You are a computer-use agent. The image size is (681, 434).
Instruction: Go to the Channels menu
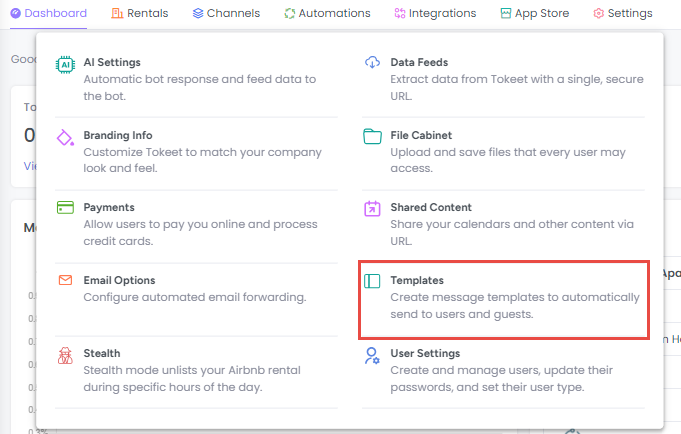pyautogui.click(x=226, y=13)
